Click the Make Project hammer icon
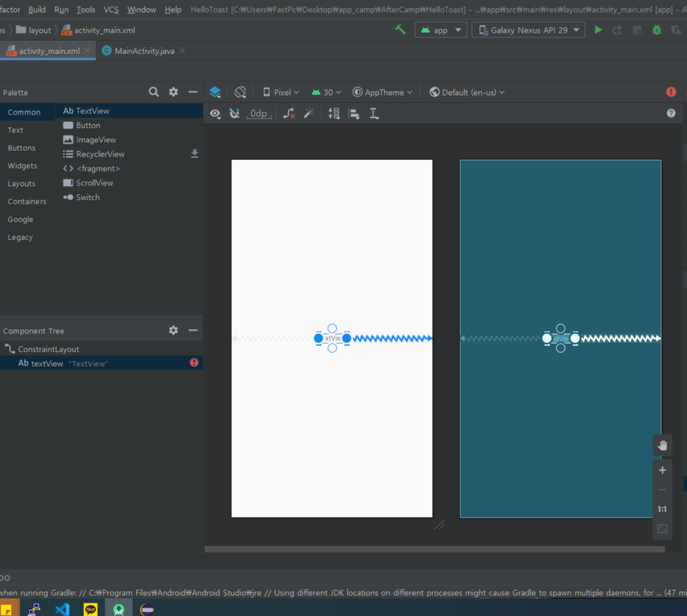Screen dimensions: 687x616 coord(400,30)
